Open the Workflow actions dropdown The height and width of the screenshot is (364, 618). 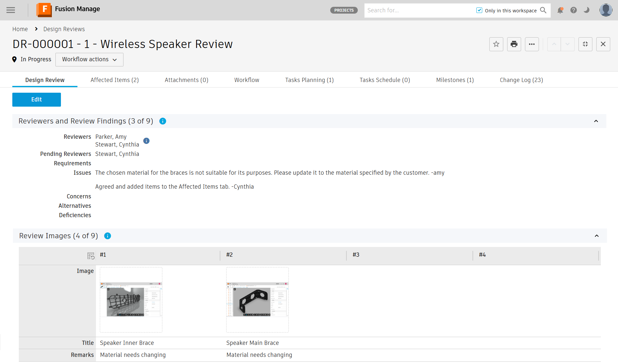pos(89,59)
